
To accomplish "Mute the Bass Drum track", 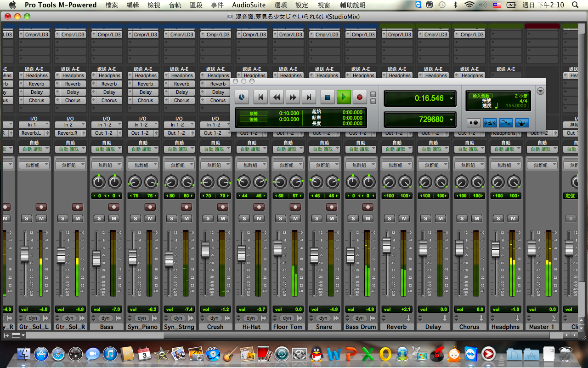I will 367,218.
